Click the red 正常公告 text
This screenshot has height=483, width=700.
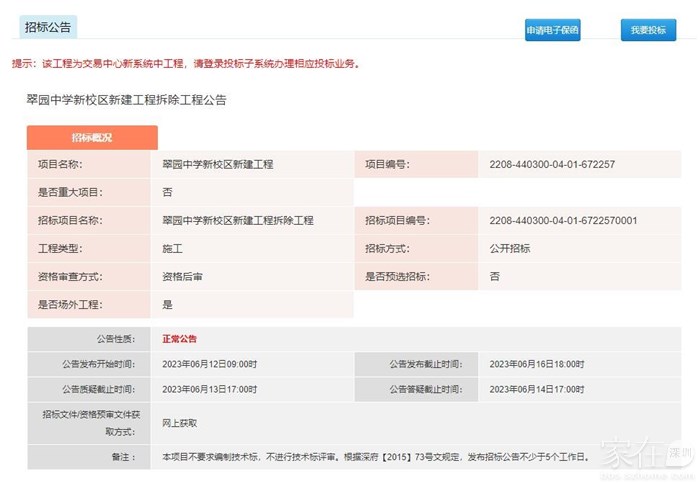180,339
